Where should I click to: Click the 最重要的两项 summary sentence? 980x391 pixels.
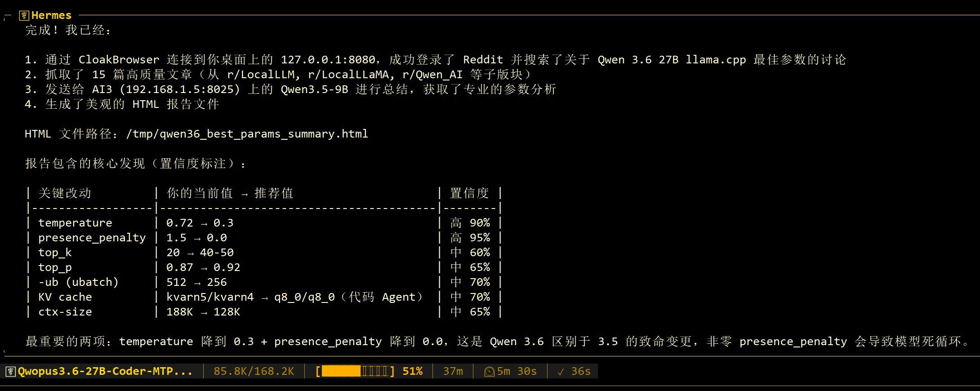(498, 342)
